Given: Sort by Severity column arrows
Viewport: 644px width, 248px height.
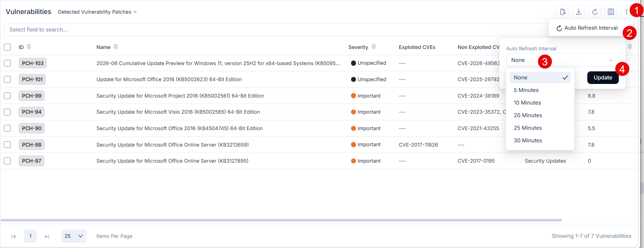Looking at the screenshot, I should 374,47.
